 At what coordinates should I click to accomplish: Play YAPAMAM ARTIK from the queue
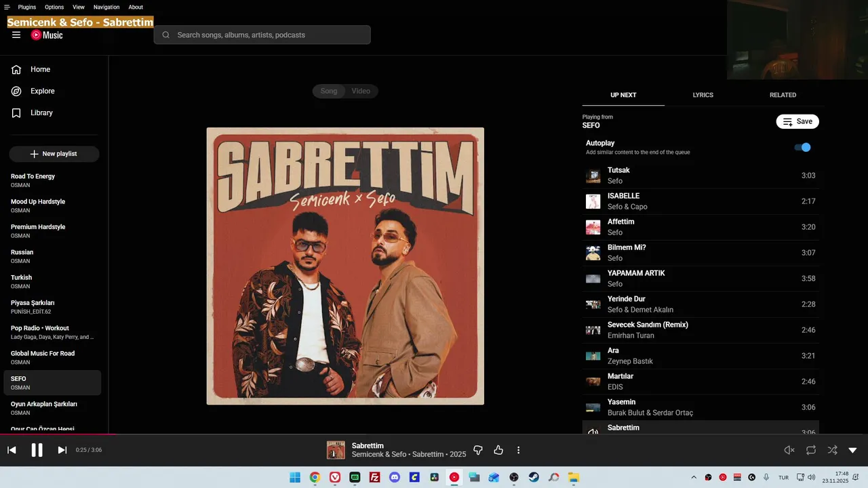[701, 279]
